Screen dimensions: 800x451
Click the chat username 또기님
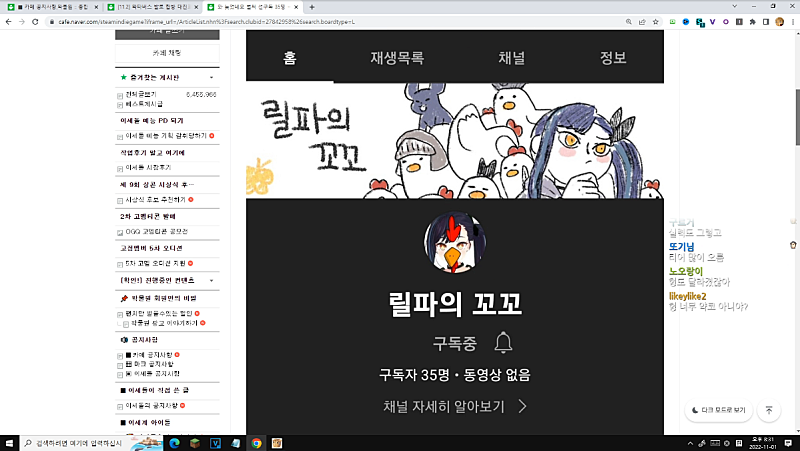(x=682, y=246)
